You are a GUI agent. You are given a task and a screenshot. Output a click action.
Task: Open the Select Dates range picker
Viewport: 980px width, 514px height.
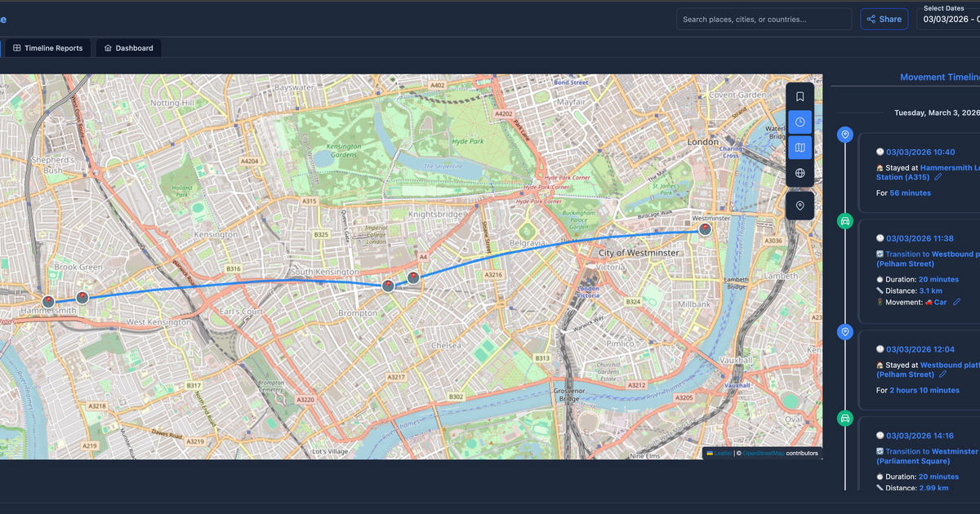(x=948, y=19)
